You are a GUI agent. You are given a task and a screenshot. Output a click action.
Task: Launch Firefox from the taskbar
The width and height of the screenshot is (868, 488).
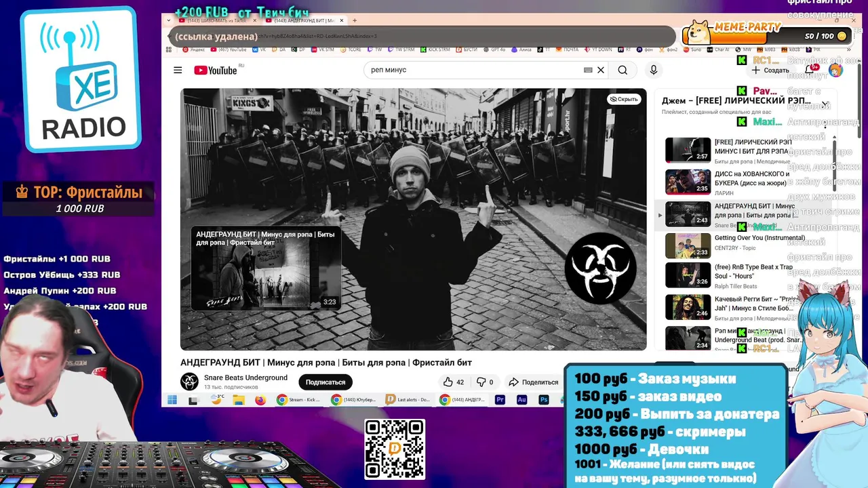coord(260,400)
